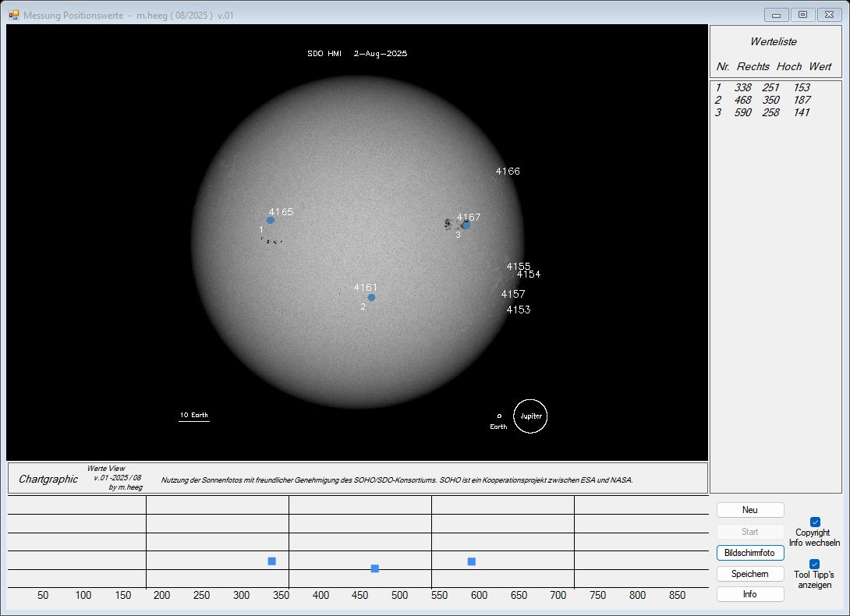Image resolution: width=850 pixels, height=616 pixels.
Task: Select Werteliste entry 3 with value 141
Action: pos(763,112)
